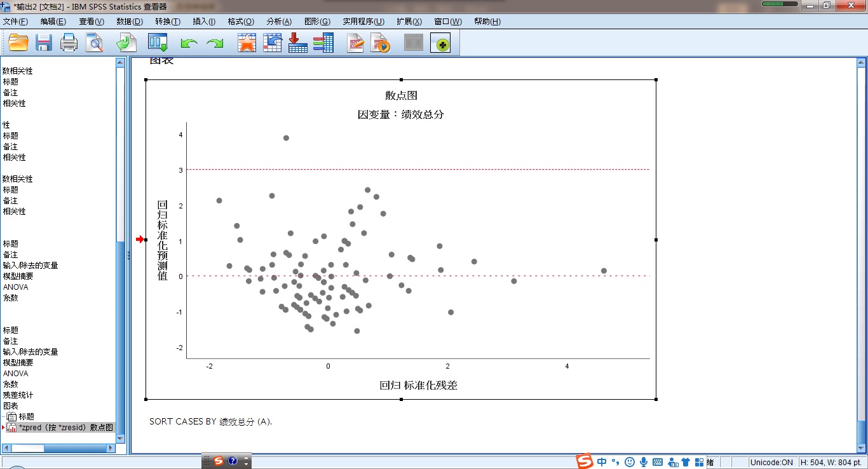Open the Variables dialog toolbar icon
The image size is (868, 469).
[323, 43]
